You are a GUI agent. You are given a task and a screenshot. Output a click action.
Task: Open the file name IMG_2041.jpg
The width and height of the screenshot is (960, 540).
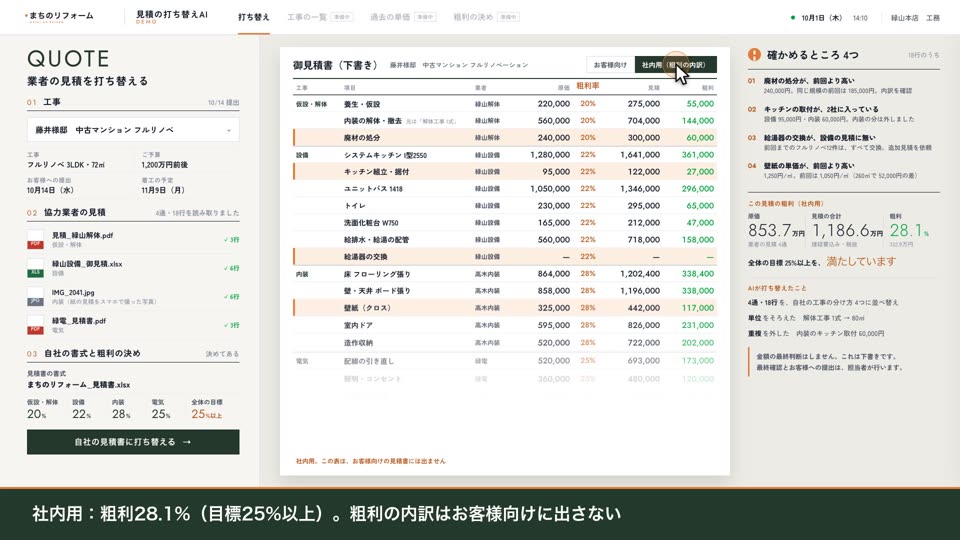pos(73,293)
